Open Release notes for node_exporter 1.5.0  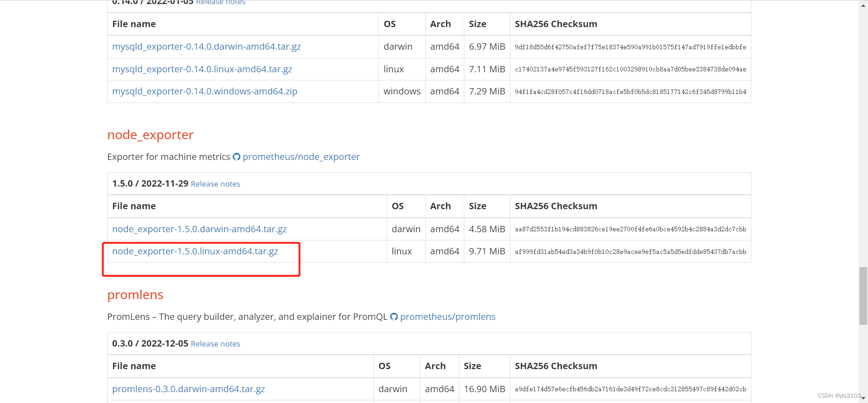pyautogui.click(x=215, y=184)
